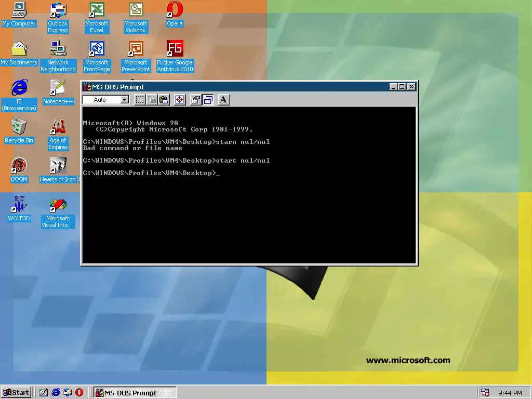Select the Notepad++ desktop shortcut
This screenshot has height=399, width=532.
pos(58,92)
